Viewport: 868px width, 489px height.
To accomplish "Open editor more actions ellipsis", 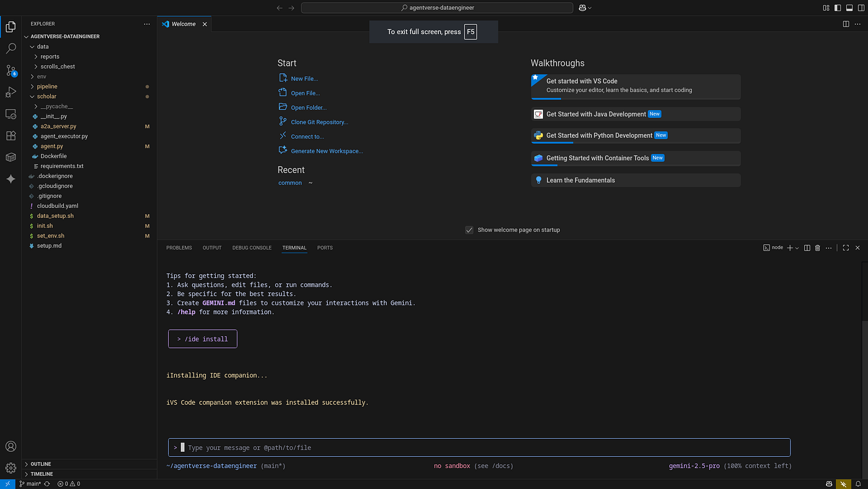I will tap(859, 24).
